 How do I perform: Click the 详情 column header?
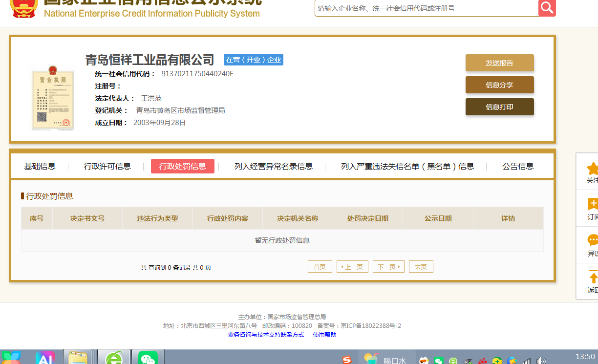click(x=508, y=218)
